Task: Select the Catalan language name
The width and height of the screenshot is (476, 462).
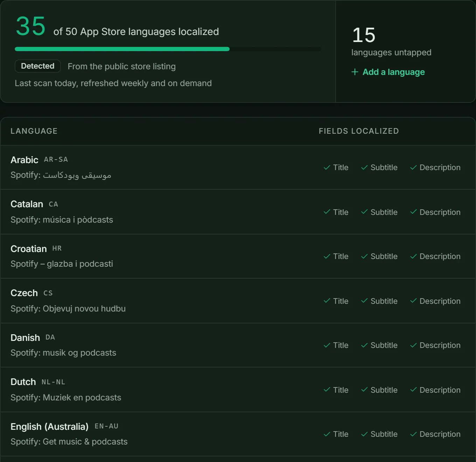Action: (x=27, y=204)
